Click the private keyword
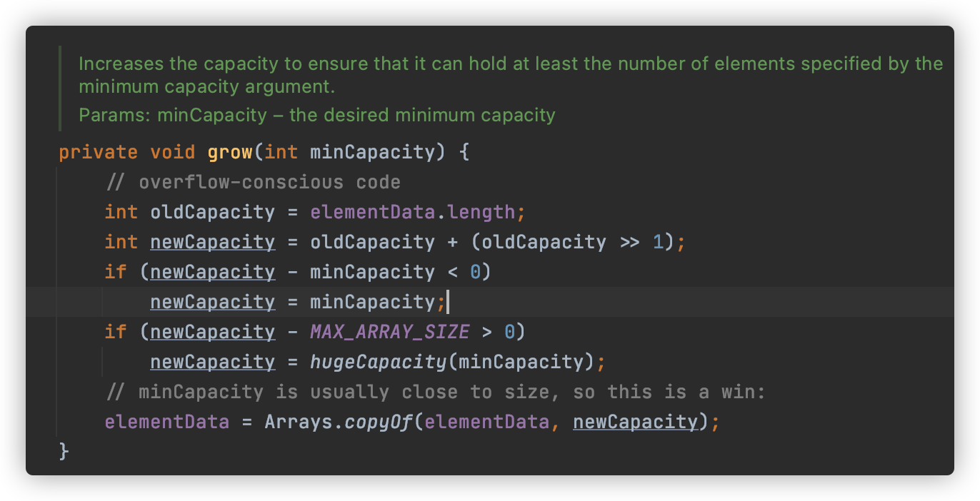980x501 pixels. 99,152
